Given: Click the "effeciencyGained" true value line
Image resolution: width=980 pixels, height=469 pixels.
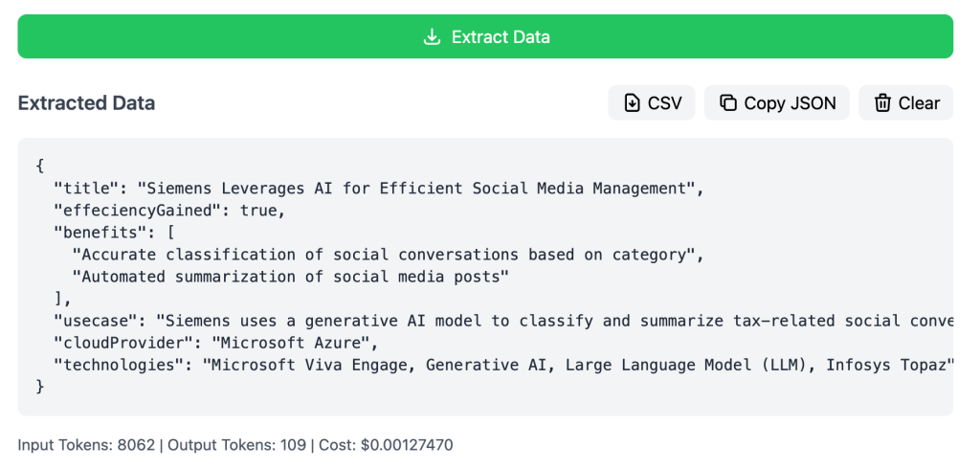Looking at the screenshot, I should pyautogui.click(x=169, y=211).
